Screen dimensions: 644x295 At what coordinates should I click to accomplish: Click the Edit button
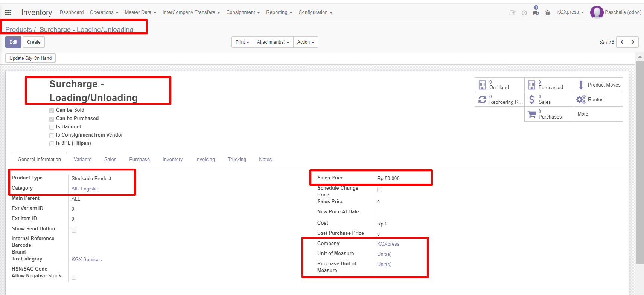coord(13,42)
